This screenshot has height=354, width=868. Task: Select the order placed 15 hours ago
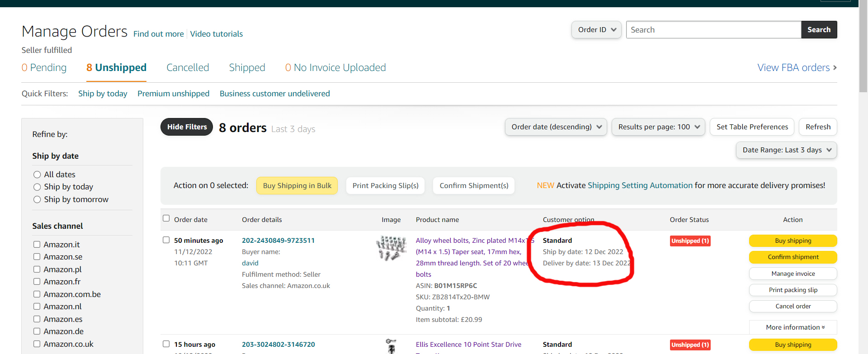click(166, 344)
